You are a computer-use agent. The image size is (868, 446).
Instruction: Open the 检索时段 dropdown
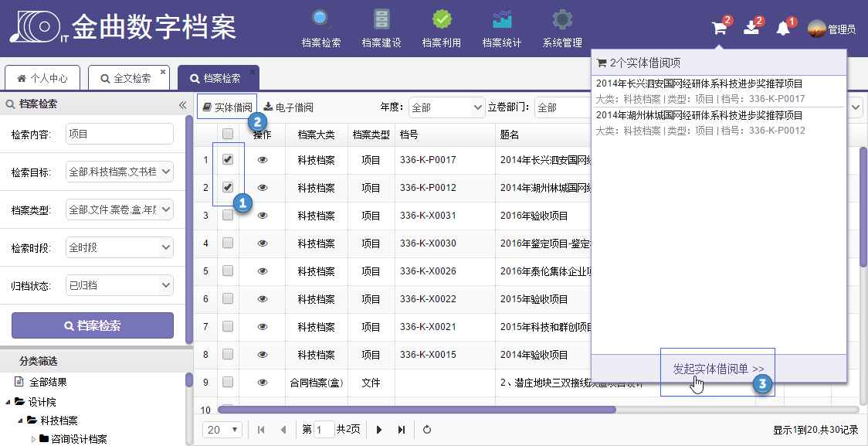coord(120,248)
